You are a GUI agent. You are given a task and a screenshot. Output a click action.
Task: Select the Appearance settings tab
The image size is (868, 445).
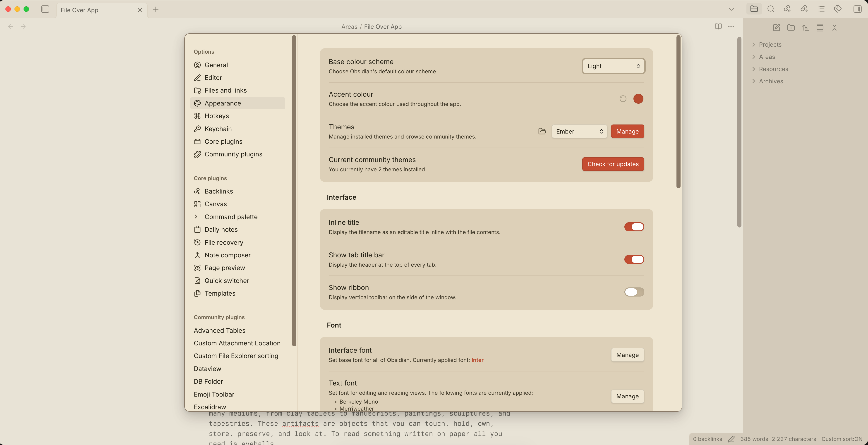[x=237, y=103]
